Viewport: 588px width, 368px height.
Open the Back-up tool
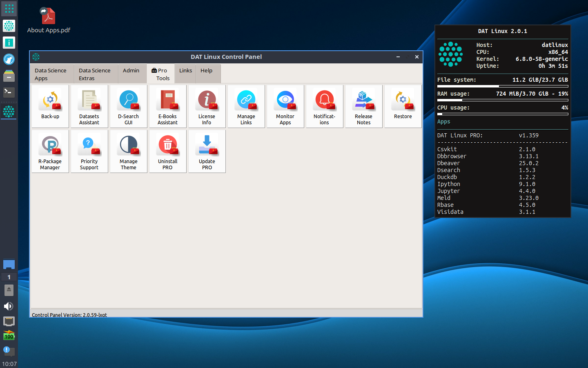pos(50,106)
